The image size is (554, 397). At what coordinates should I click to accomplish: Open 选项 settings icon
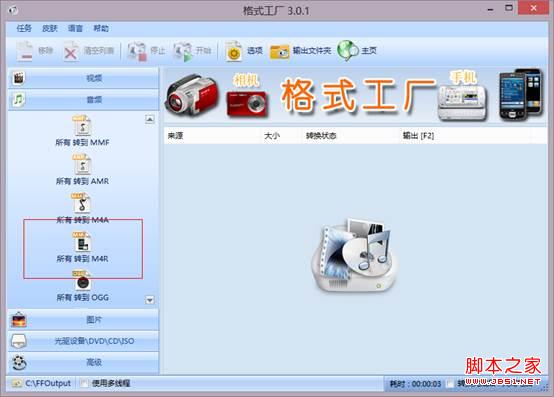(234, 52)
